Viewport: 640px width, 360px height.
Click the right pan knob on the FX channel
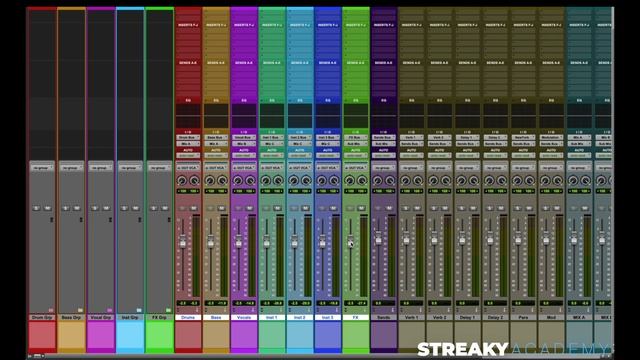coord(362,180)
